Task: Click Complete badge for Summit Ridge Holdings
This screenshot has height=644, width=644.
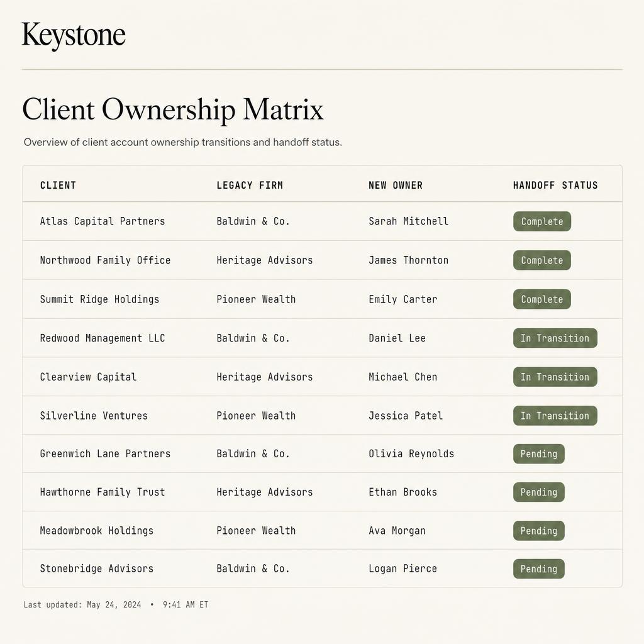Action: click(x=541, y=299)
